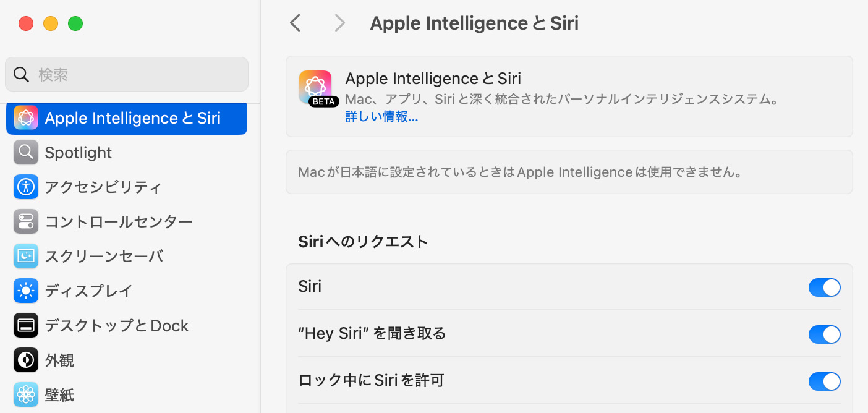Disable the "Hey Siri" を聞き取る switch

click(824, 334)
